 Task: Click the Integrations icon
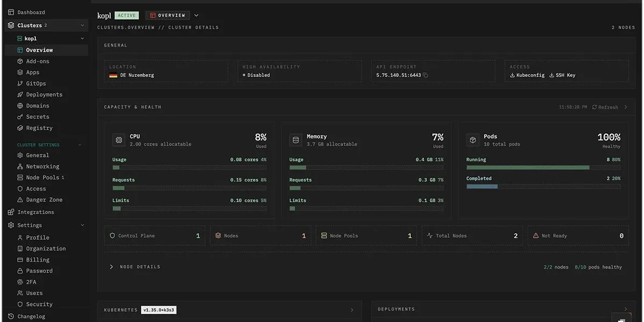[11, 212]
